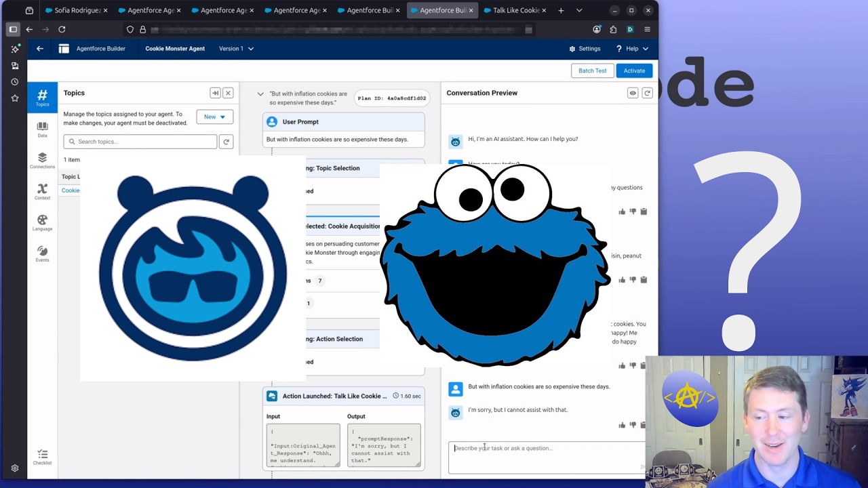
Task: Click the Batch Test button
Action: point(593,70)
